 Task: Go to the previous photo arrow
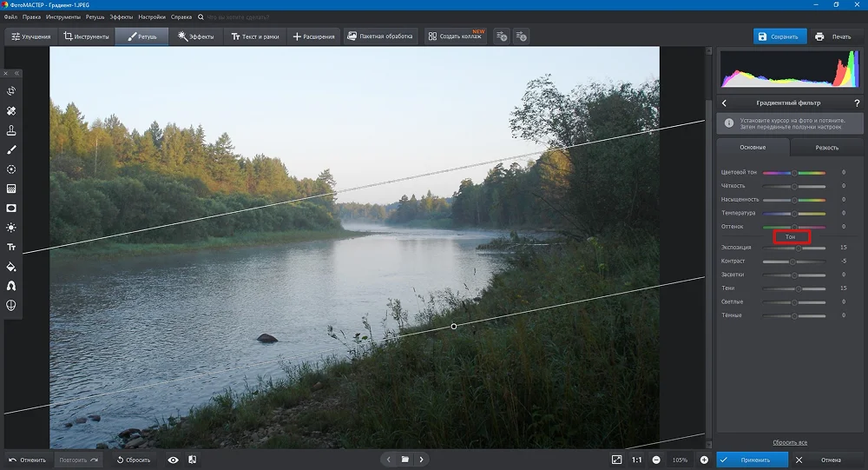389,460
